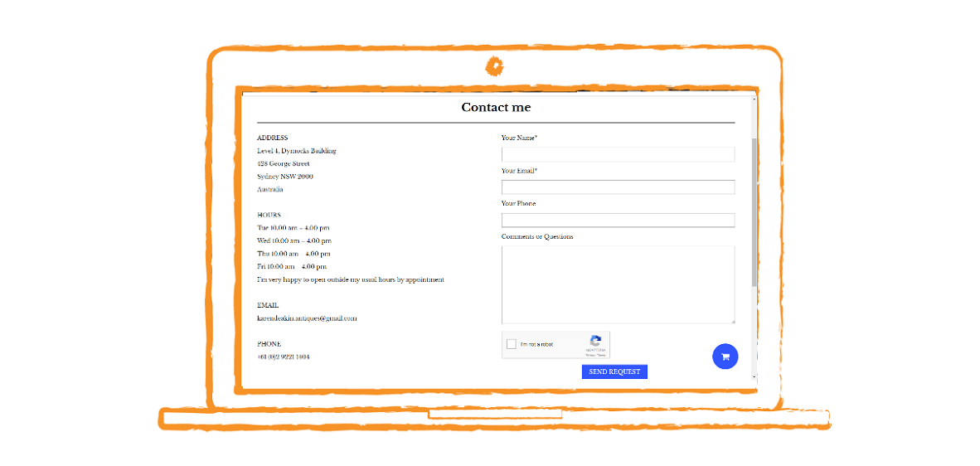Open the reCAPTCHA Privacy link
The height and width of the screenshot is (466, 980).
pos(589,354)
